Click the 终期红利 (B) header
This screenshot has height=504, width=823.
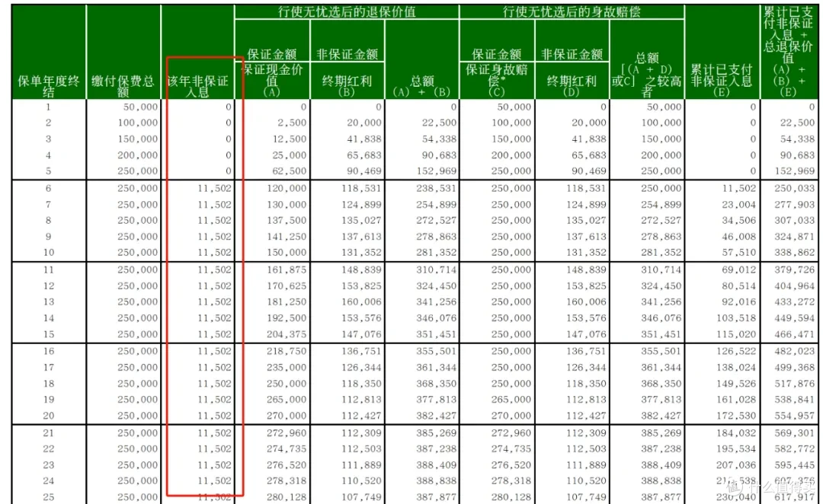pos(347,85)
